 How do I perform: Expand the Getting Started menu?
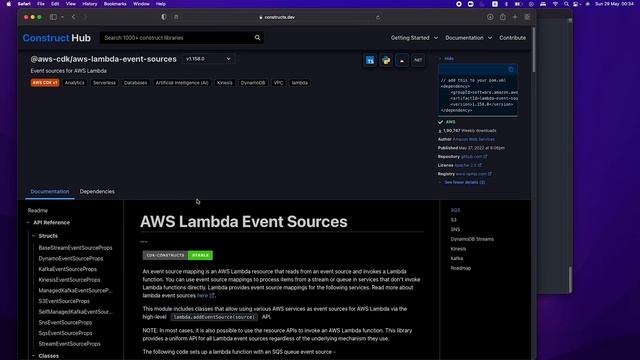tap(414, 38)
